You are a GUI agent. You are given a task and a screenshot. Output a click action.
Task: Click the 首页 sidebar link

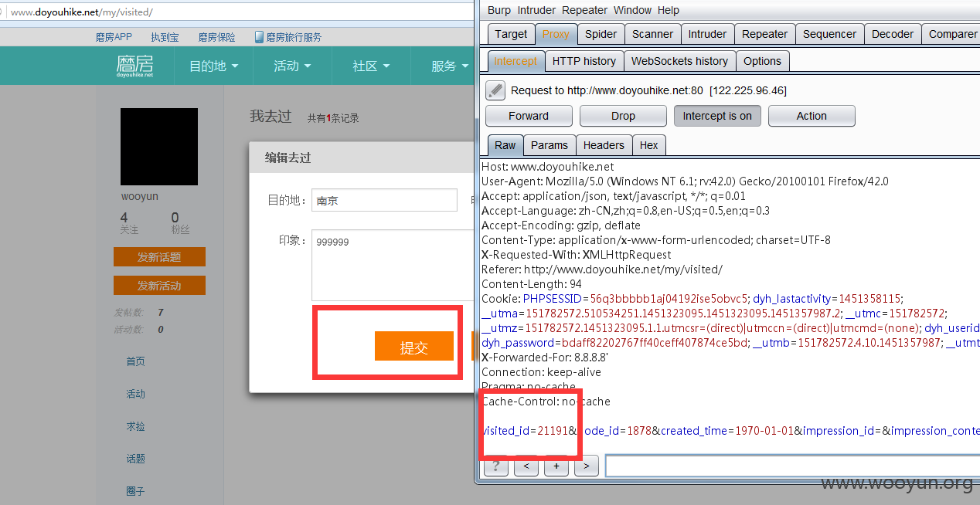click(x=136, y=361)
